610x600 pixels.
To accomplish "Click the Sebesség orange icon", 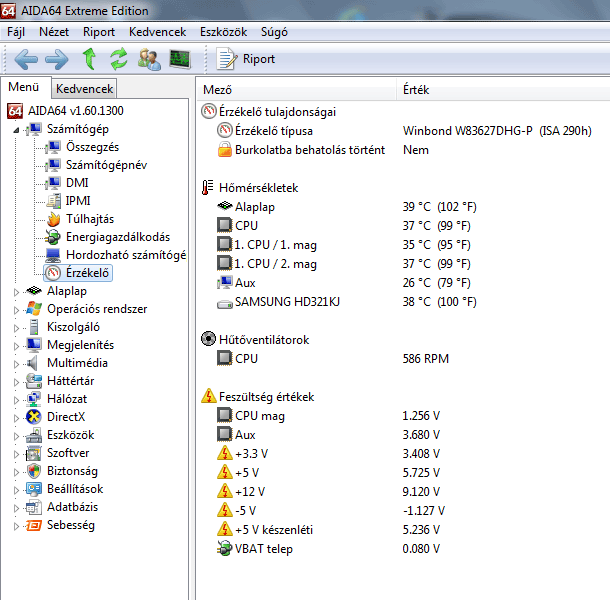I will point(34,525).
